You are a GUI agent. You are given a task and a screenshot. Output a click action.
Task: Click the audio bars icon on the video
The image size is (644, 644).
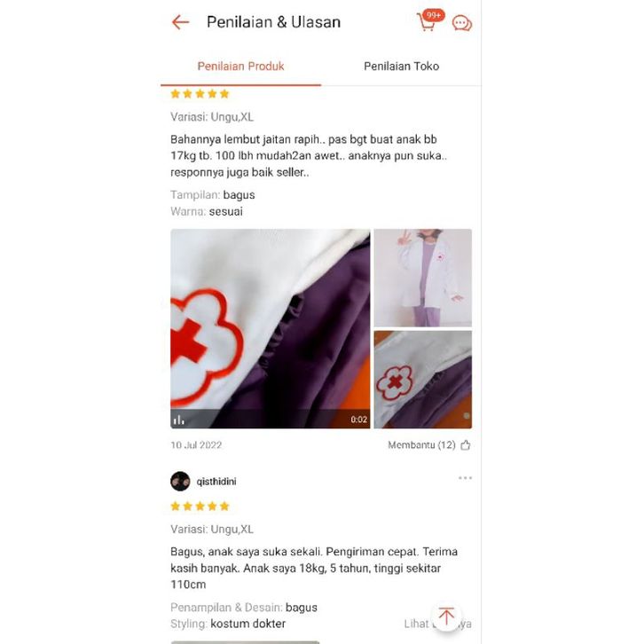[178, 420]
